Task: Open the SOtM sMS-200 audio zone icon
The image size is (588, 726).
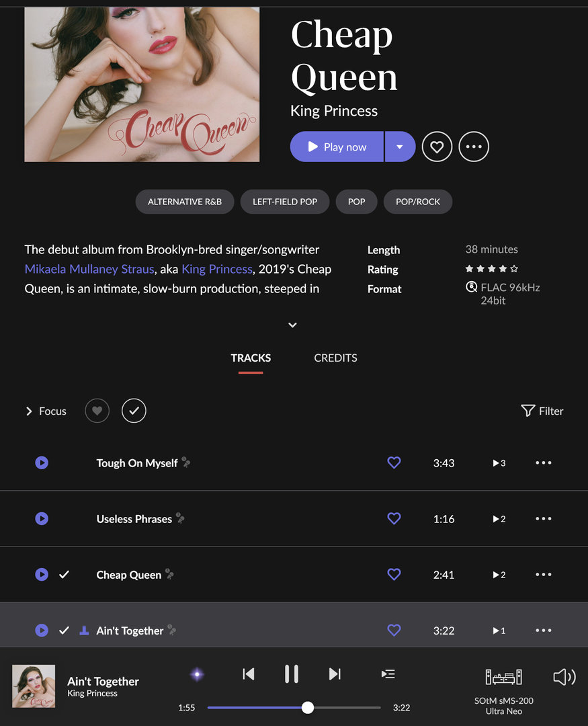Action: [x=503, y=677]
